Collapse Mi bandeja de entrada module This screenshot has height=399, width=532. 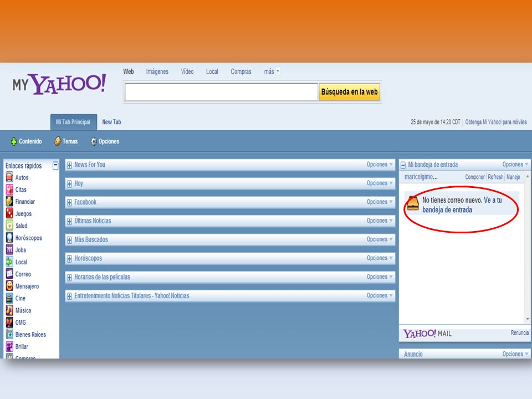(403, 165)
